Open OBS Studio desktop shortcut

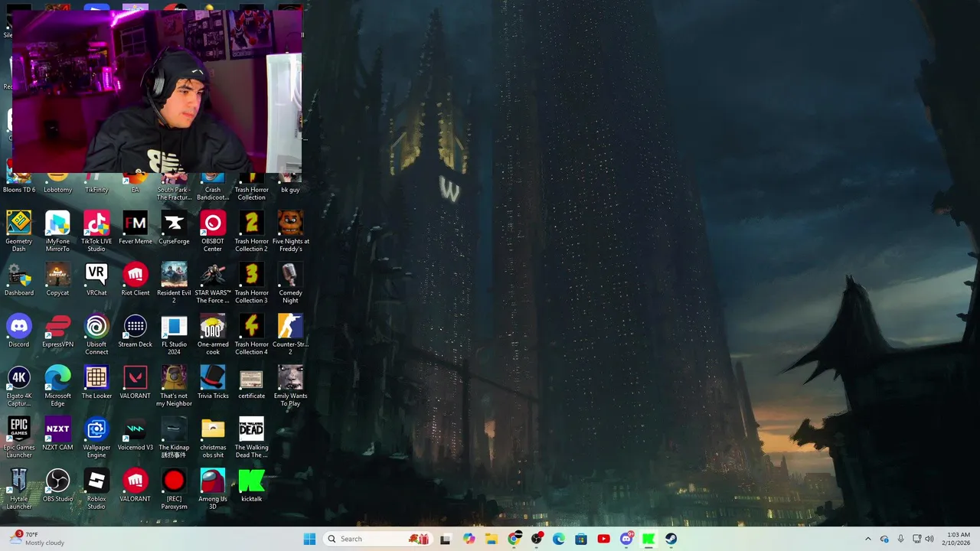(x=57, y=484)
